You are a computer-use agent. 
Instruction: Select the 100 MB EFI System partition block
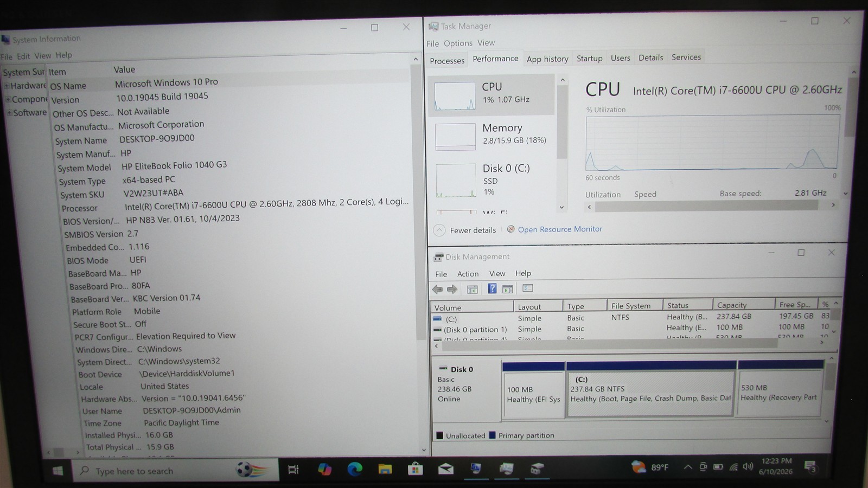(533, 390)
